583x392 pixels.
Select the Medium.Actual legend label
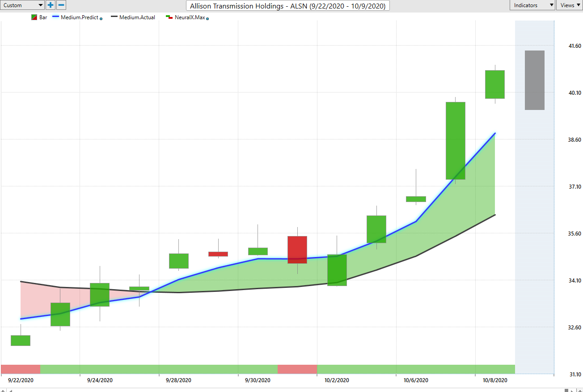(137, 17)
